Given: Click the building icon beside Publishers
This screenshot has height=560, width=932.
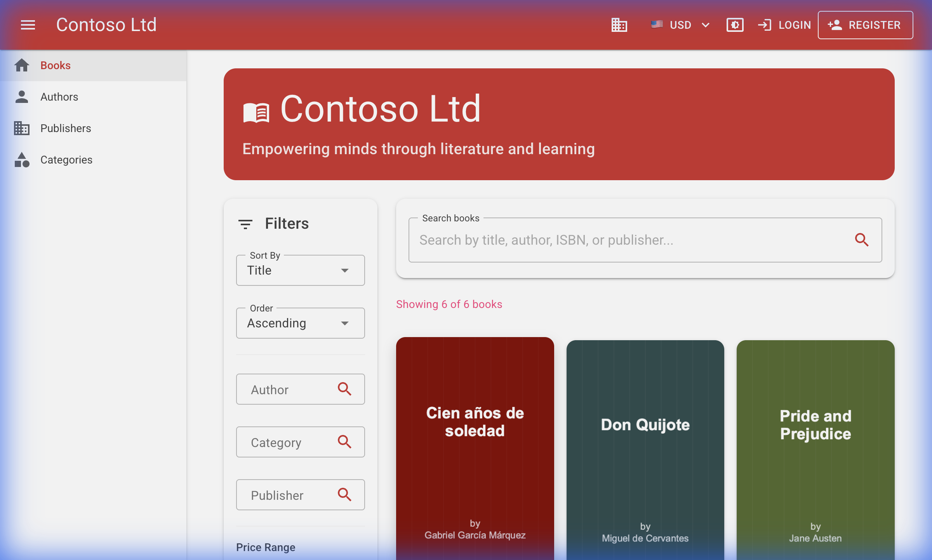Looking at the screenshot, I should click(22, 128).
